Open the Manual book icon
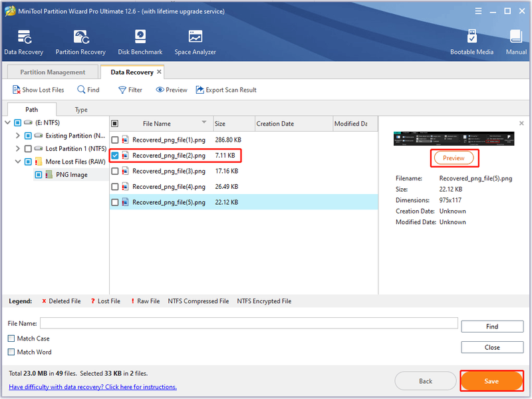 (516, 37)
